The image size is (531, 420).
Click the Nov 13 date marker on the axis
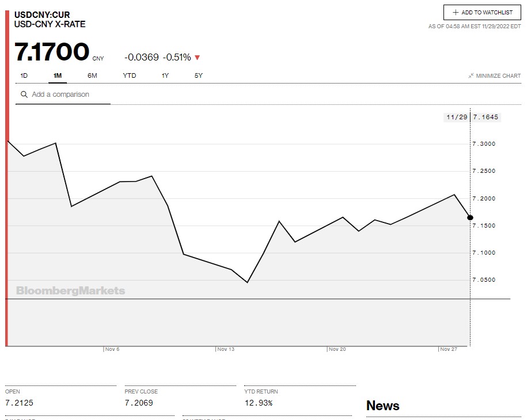[226, 349]
